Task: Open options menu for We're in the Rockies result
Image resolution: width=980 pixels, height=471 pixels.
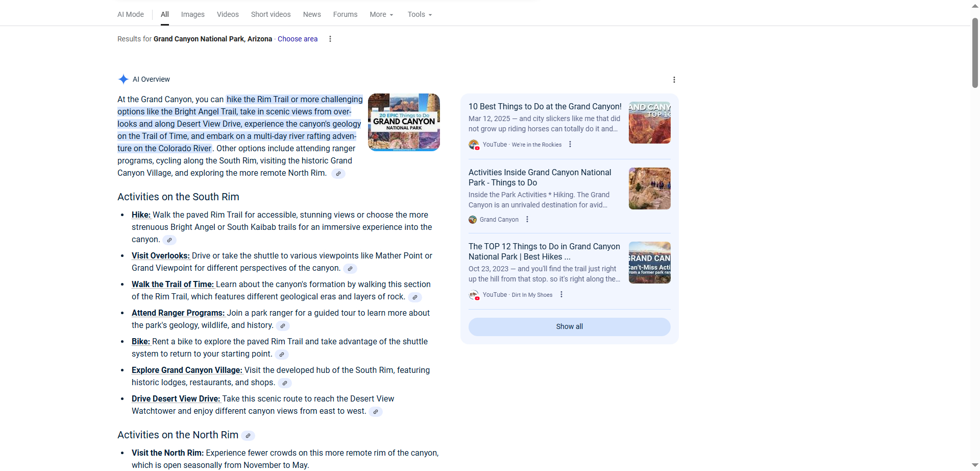Action: [570, 145]
